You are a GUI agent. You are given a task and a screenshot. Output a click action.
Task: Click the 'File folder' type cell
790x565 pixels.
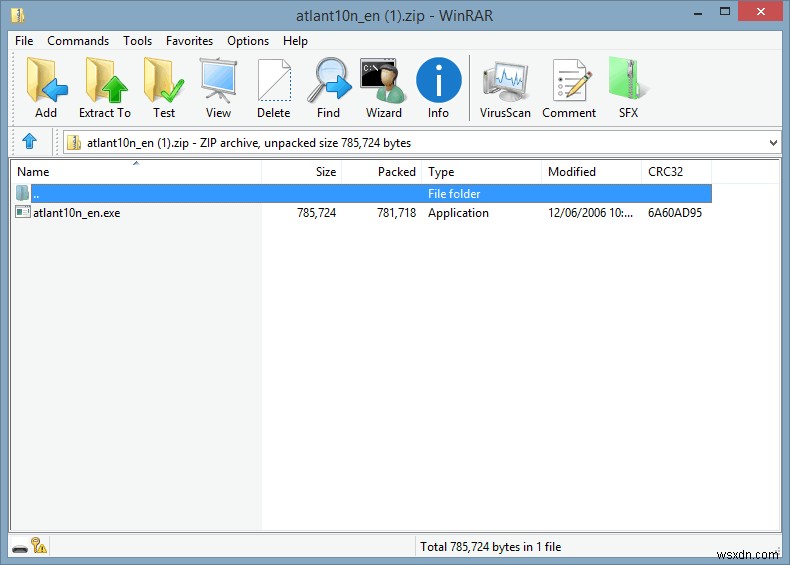[454, 194]
